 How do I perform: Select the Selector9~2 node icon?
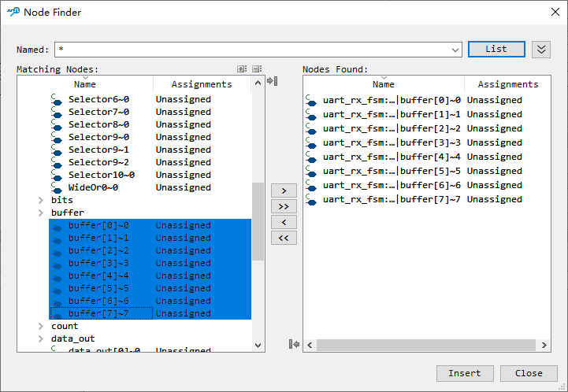pyautogui.click(x=57, y=163)
